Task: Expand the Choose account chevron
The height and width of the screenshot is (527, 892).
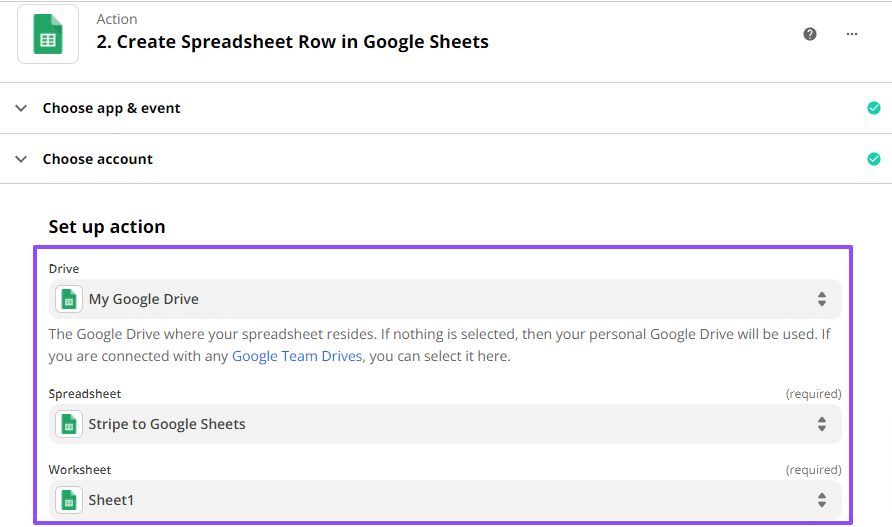Action: pyautogui.click(x=21, y=159)
